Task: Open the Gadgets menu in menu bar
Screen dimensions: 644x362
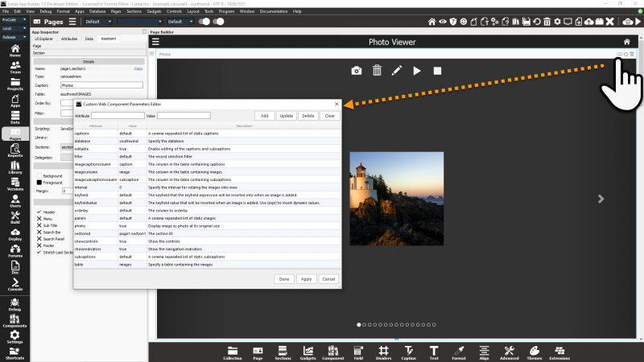Action: point(155,11)
